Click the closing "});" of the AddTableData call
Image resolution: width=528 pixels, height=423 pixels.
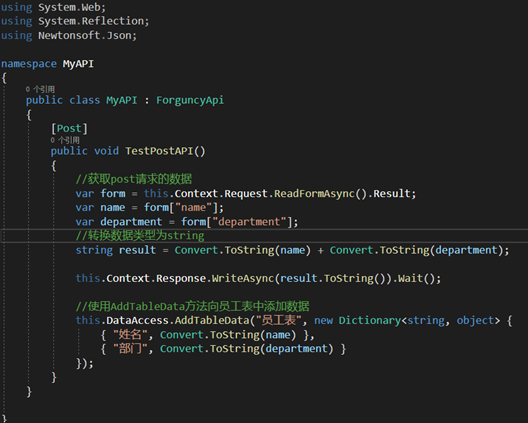(x=85, y=363)
